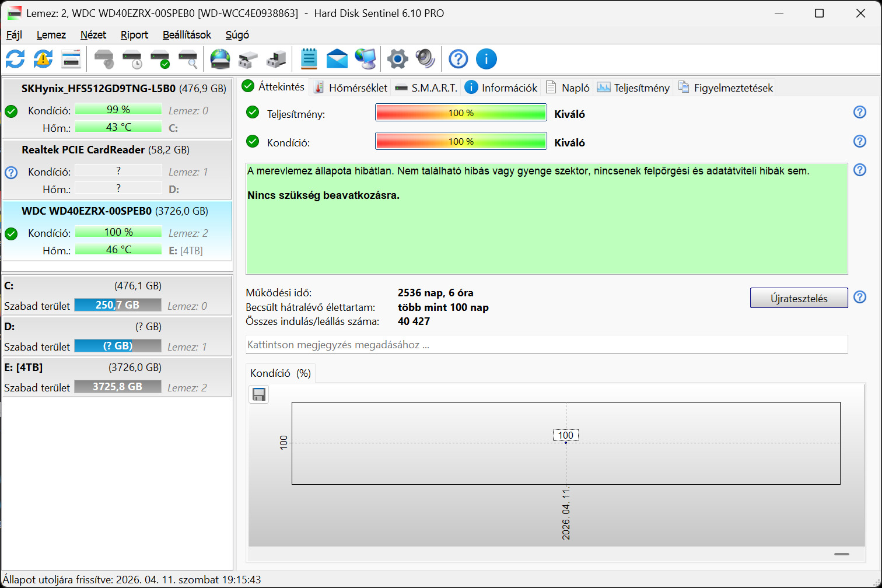Open settings via the gear icon
Image resolution: width=882 pixels, height=588 pixels.
[398, 59]
